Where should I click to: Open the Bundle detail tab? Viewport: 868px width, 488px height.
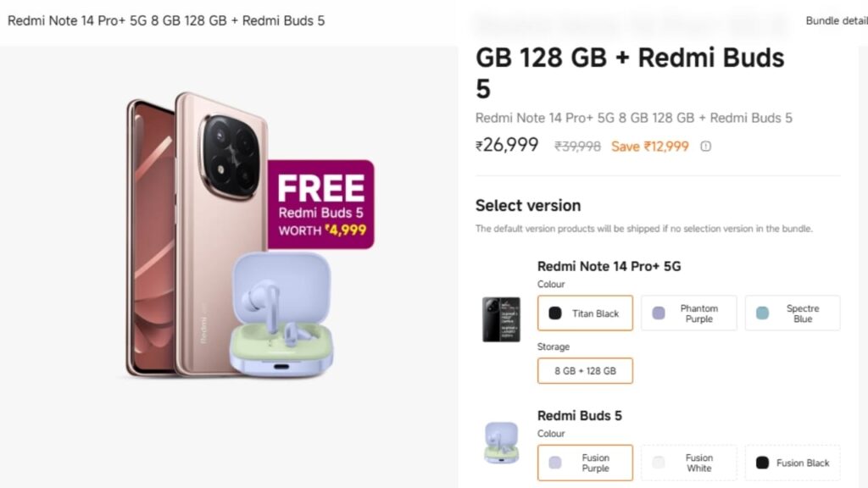(x=836, y=20)
